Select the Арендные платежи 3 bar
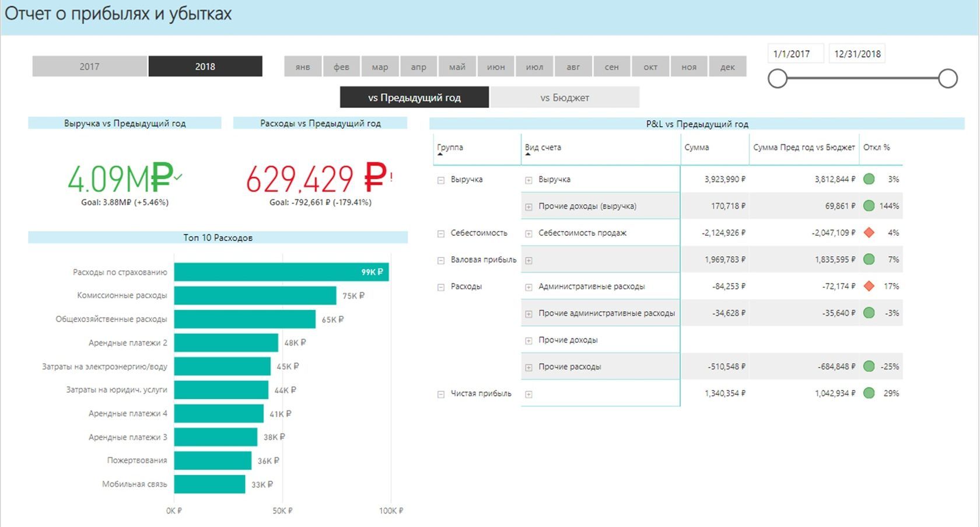The width and height of the screenshot is (980, 527). (215, 437)
